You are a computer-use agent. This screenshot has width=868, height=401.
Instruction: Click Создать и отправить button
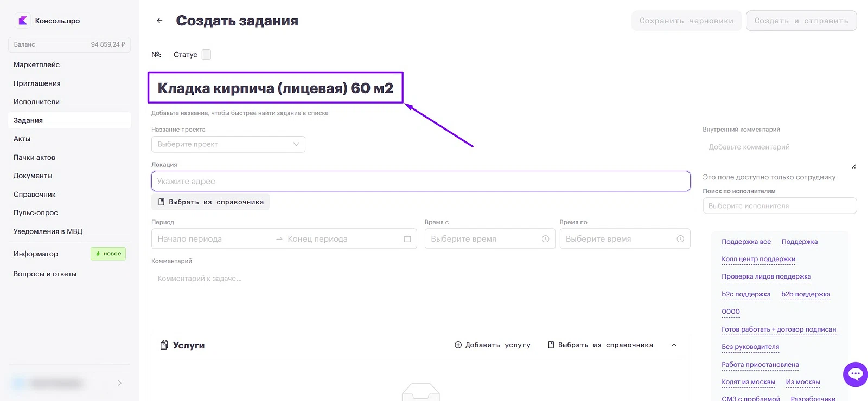pyautogui.click(x=801, y=21)
